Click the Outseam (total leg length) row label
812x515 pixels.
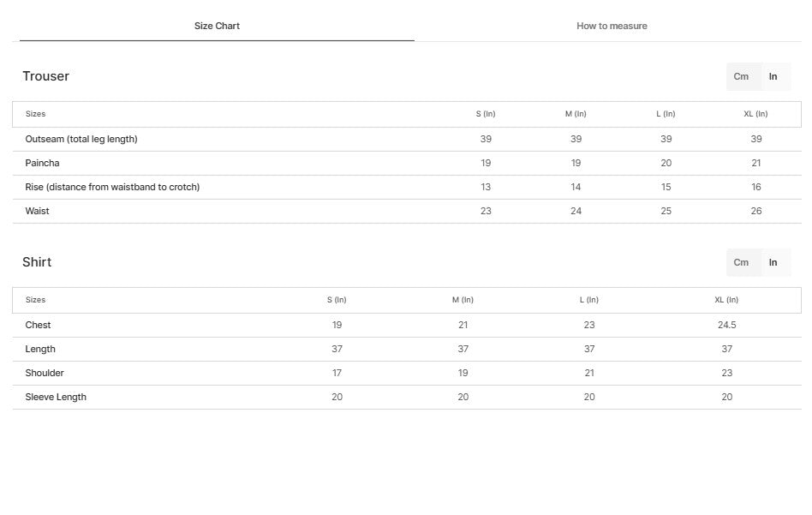point(81,139)
